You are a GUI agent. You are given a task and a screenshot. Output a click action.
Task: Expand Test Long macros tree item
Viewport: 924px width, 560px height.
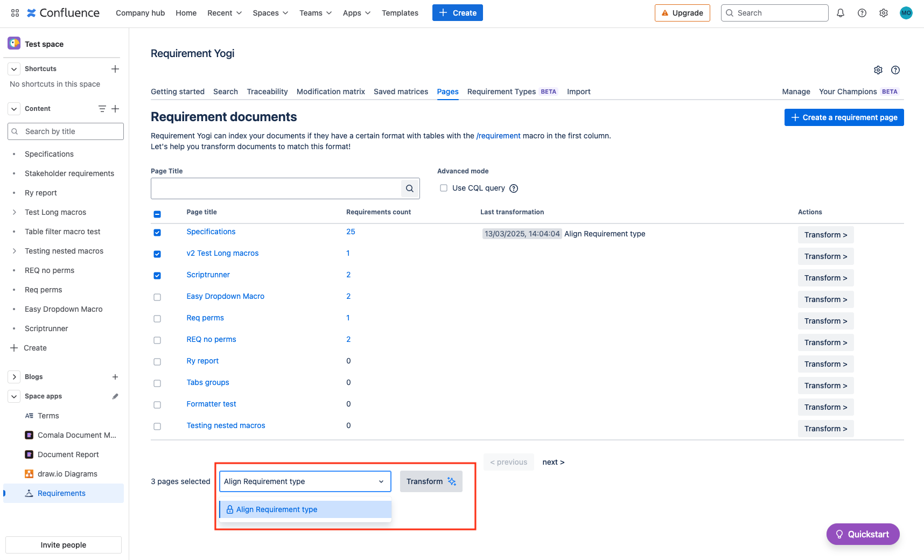[15, 212]
